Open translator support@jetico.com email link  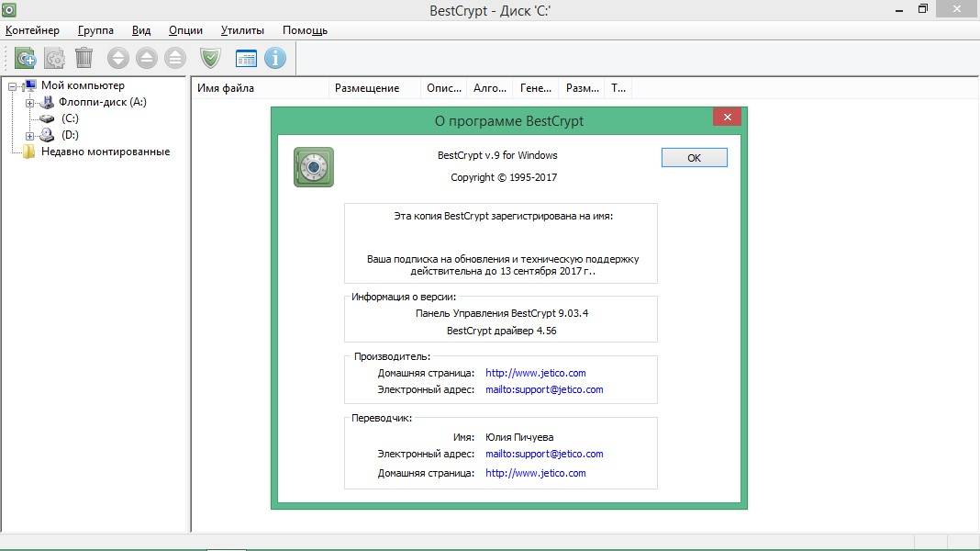click(544, 454)
